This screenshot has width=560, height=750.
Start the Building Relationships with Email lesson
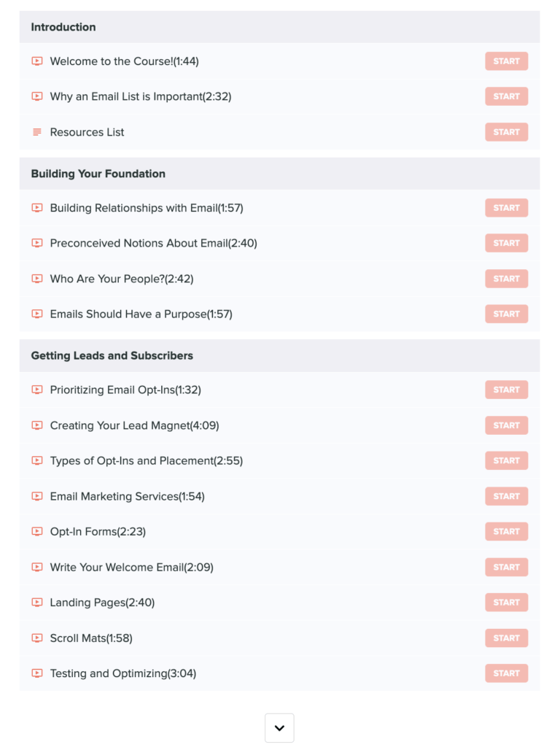(507, 208)
